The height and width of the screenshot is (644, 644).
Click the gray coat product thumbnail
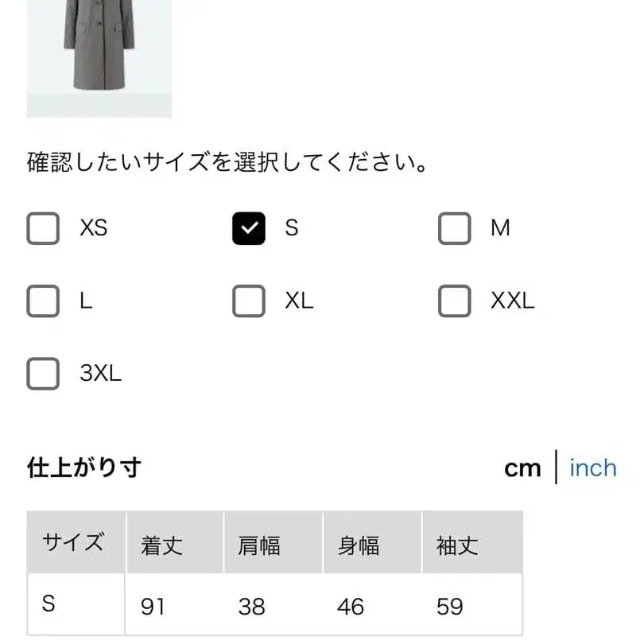point(99,56)
